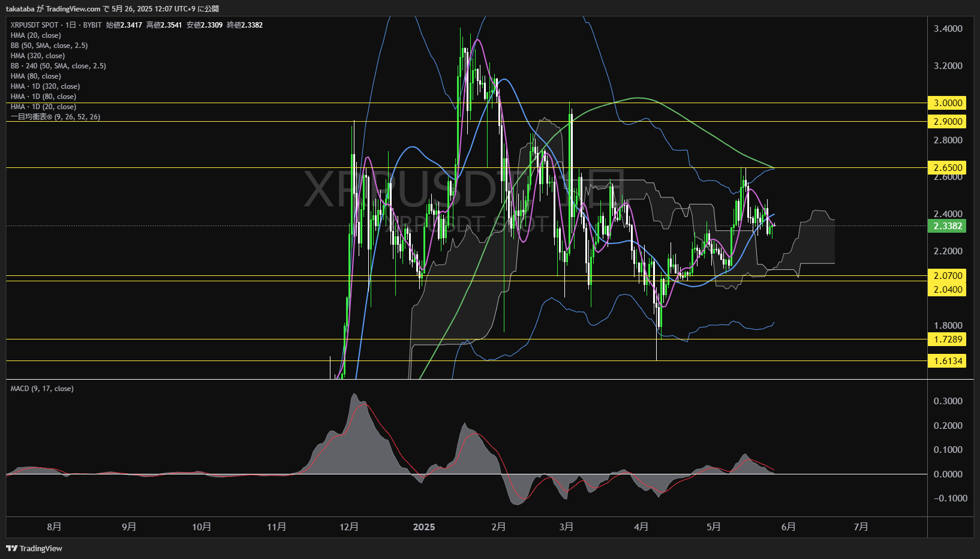Select HMA · 1D (80, close) label

[43, 97]
